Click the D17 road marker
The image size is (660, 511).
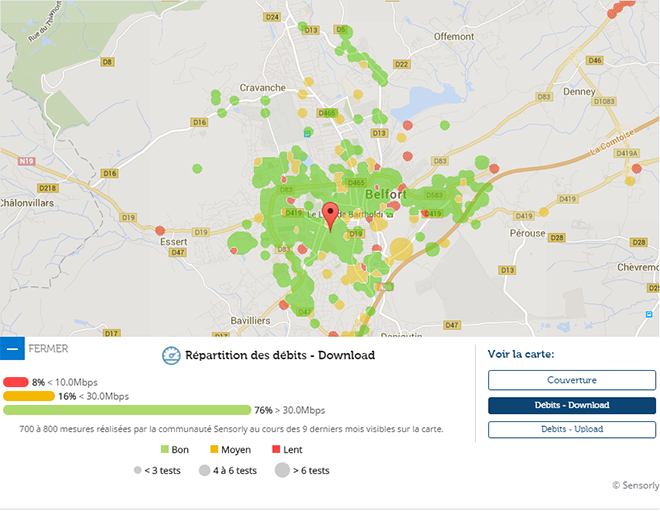[112, 333]
